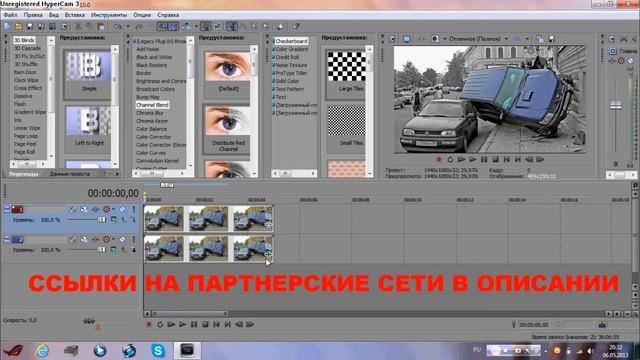Minimize track 1 header
The height and width of the screenshot is (360, 640).
(7, 209)
